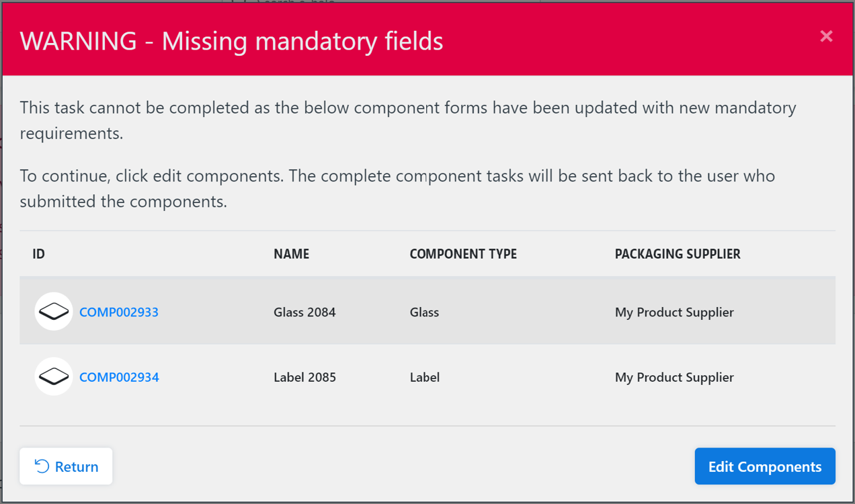This screenshot has width=855, height=504.
Task: Click the Glass type cell in the first row
Action: 424,312
